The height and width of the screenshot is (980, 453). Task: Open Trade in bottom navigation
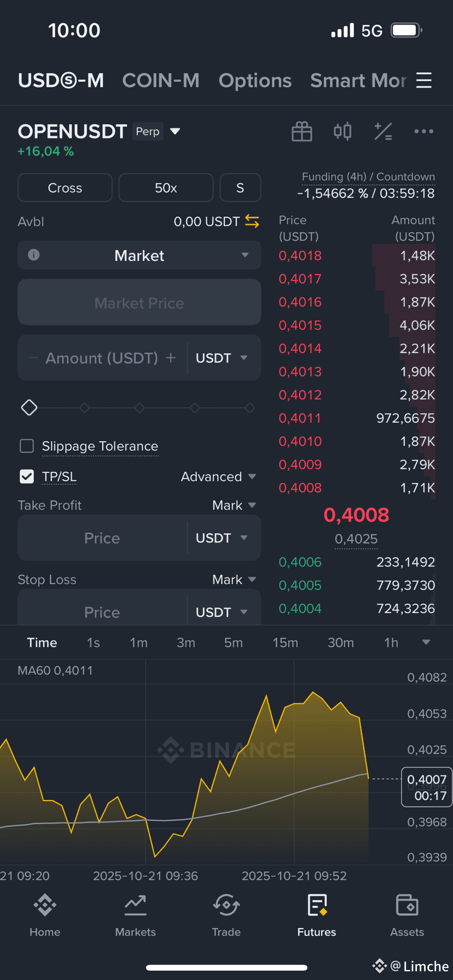226,915
